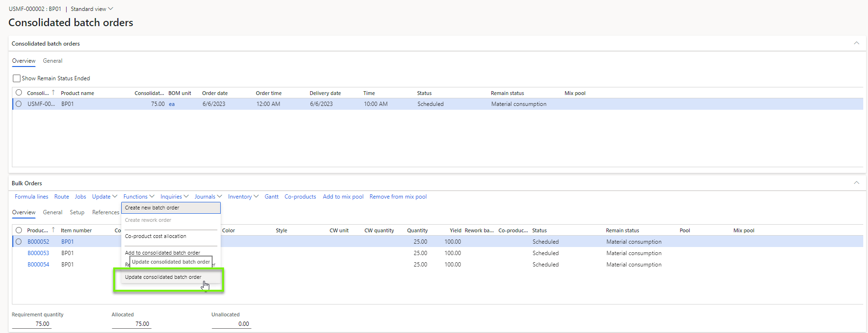The width and height of the screenshot is (868, 333).
Task: Choose Update consolidated batch order menu item
Action: [163, 277]
